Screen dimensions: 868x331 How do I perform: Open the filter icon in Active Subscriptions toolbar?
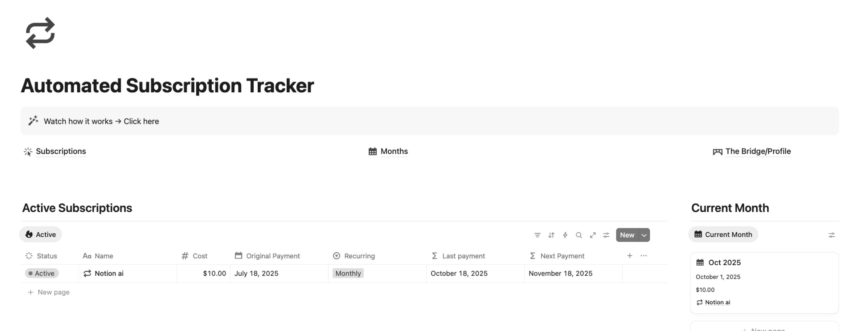(537, 235)
